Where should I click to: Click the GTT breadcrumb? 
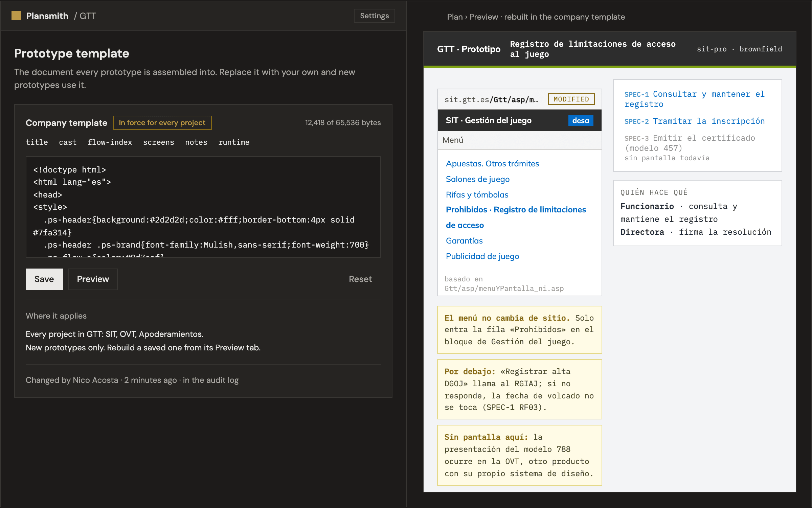[88, 16]
